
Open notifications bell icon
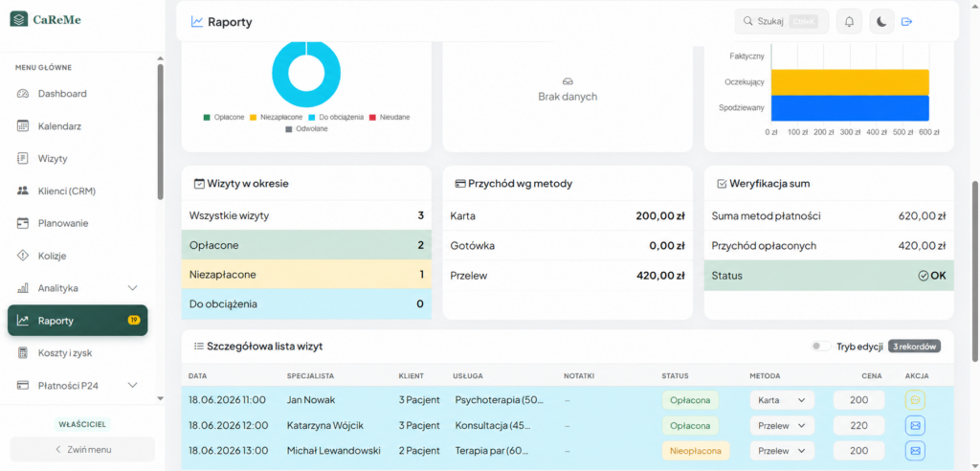[x=849, y=21]
